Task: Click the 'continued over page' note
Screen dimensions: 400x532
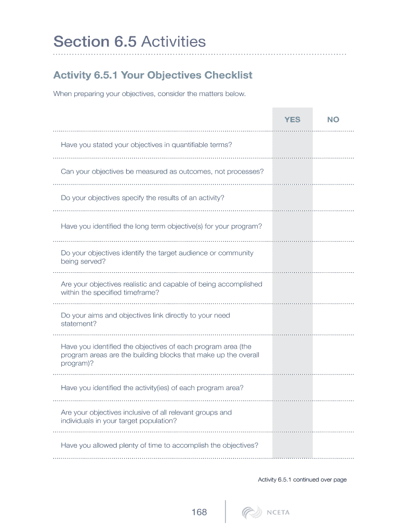Action: 302,480
